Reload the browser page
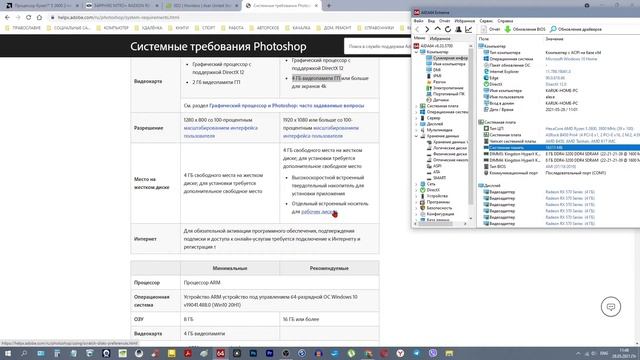The height and width of the screenshot is (360, 640). click(29, 18)
